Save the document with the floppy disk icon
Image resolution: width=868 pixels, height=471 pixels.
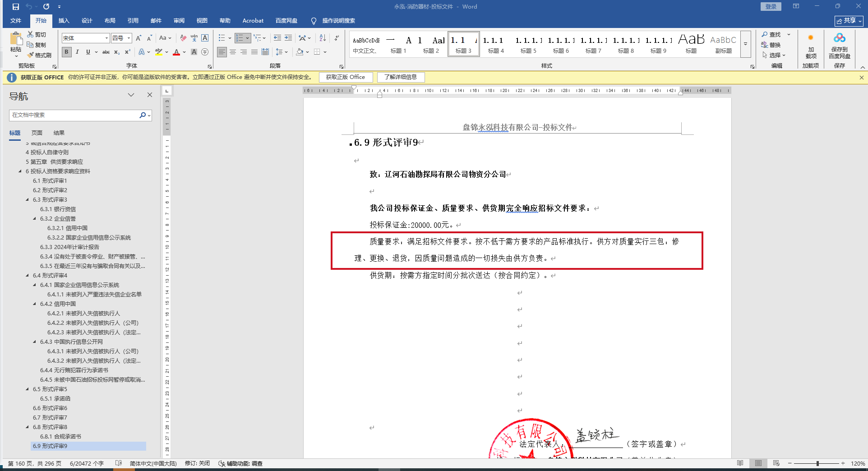tap(16, 7)
